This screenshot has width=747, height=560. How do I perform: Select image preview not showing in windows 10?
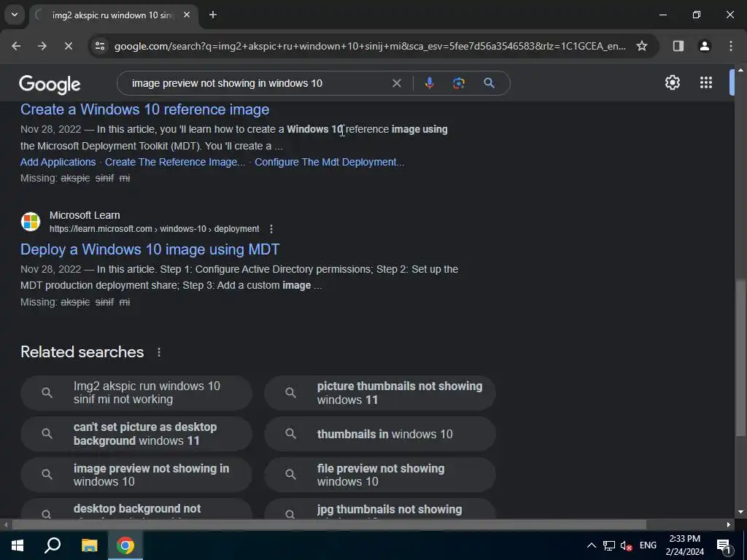[136, 475]
